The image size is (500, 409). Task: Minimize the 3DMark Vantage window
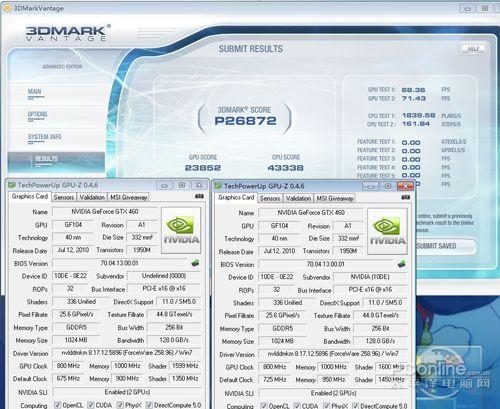click(468, 8)
